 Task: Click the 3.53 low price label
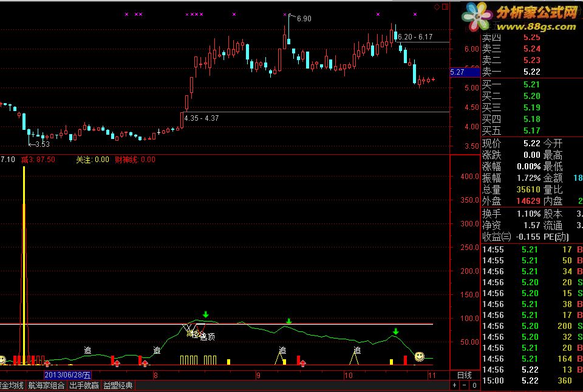(x=42, y=144)
